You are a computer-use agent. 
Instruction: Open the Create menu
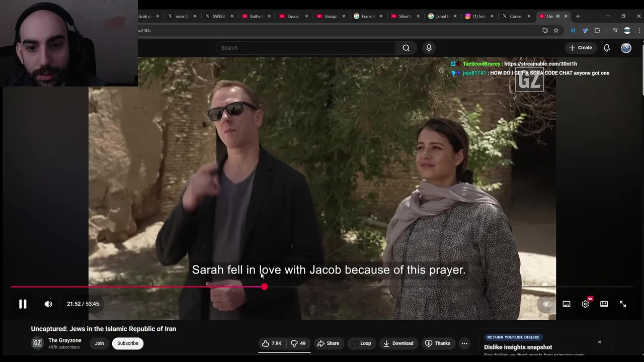(x=581, y=48)
